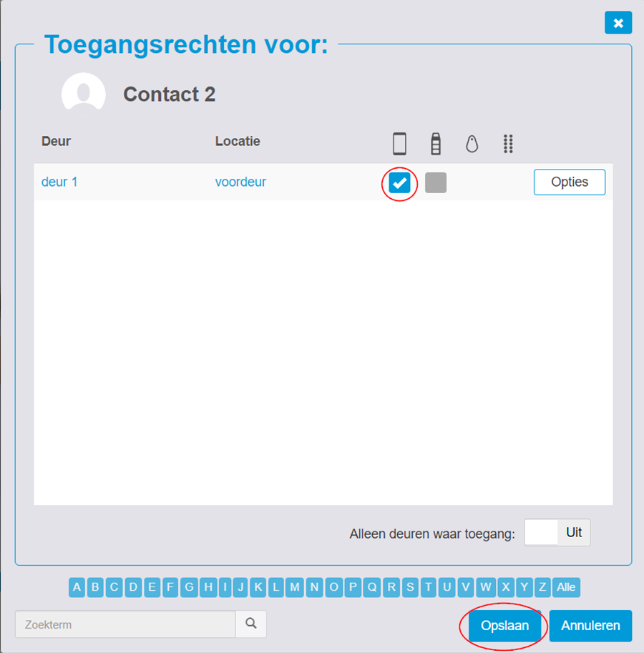Click the search magnifier icon button
Image resolution: width=644 pixels, height=653 pixels.
click(x=250, y=624)
